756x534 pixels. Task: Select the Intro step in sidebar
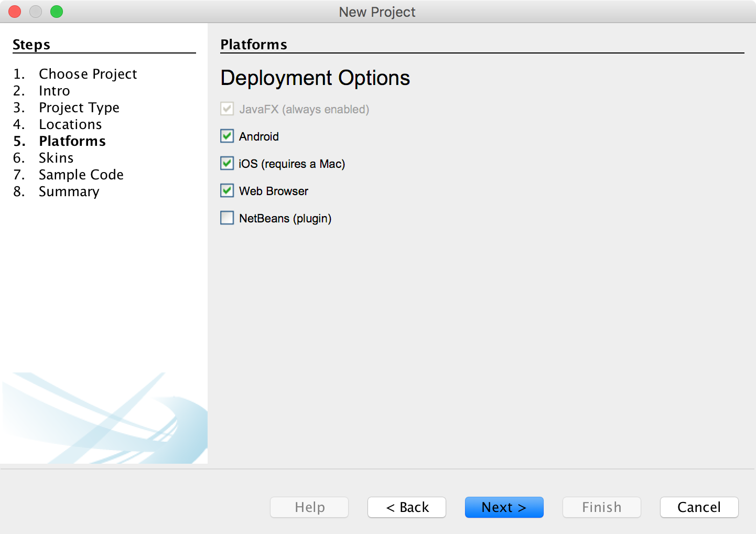point(54,91)
